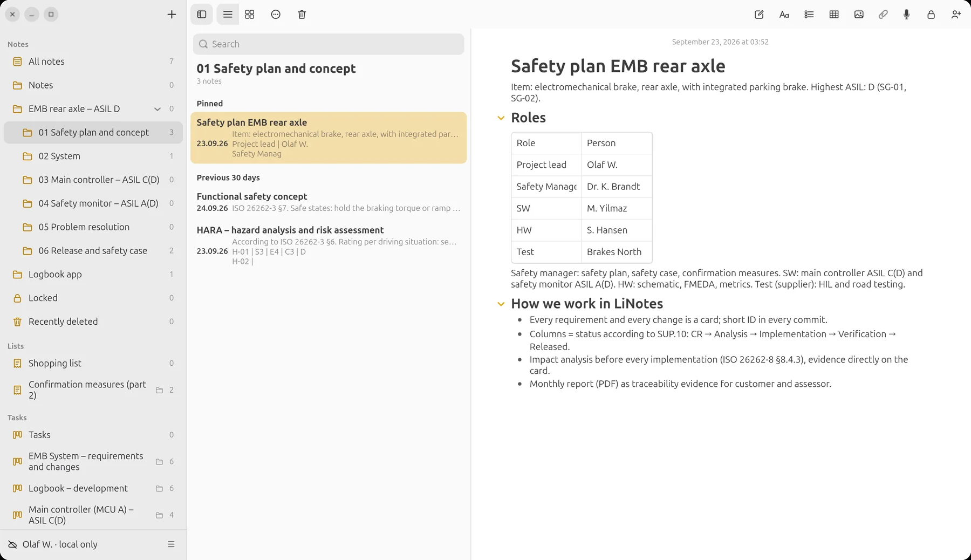This screenshot has width=971, height=560.
Task: Click the note title Safety plan EMB rear axle
Action: coord(618,66)
